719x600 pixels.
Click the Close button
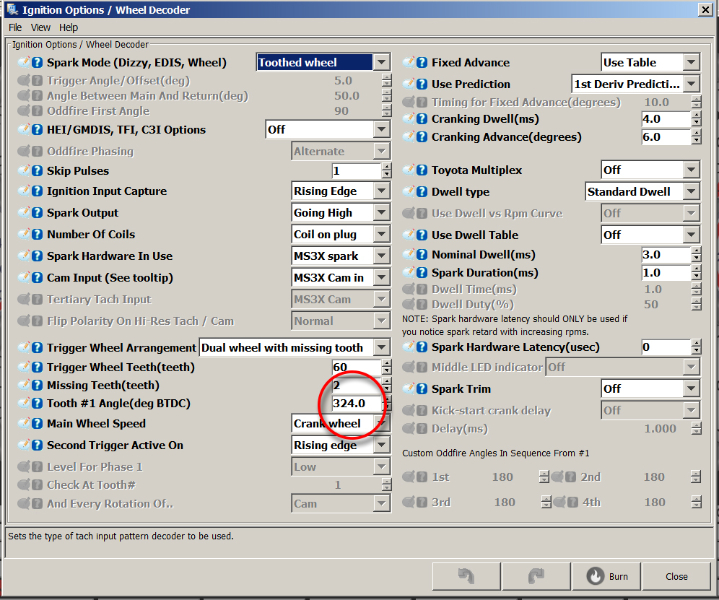pos(677,576)
